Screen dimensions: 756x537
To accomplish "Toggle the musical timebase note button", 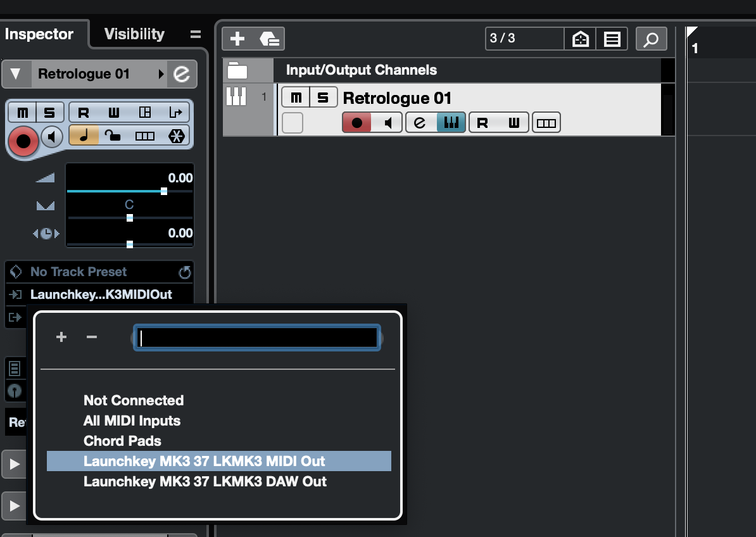I will (x=84, y=136).
